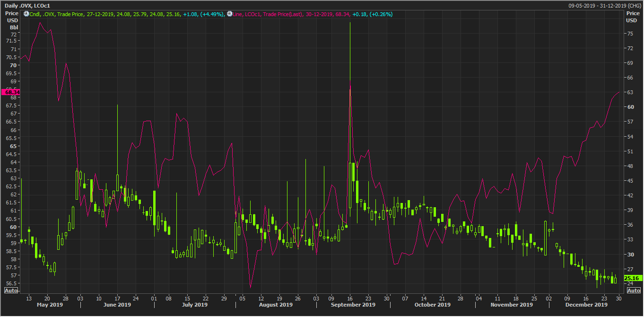Click the 'August 2019' month label

click(276, 305)
